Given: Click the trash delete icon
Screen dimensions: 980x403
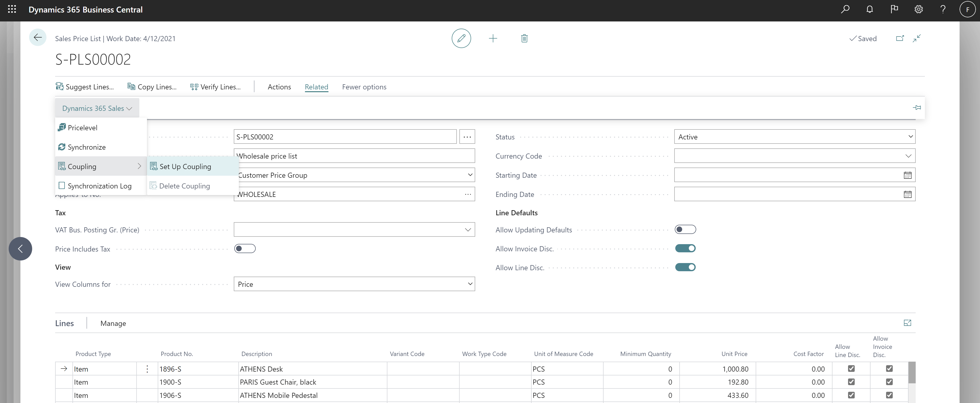Looking at the screenshot, I should [x=524, y=38].
